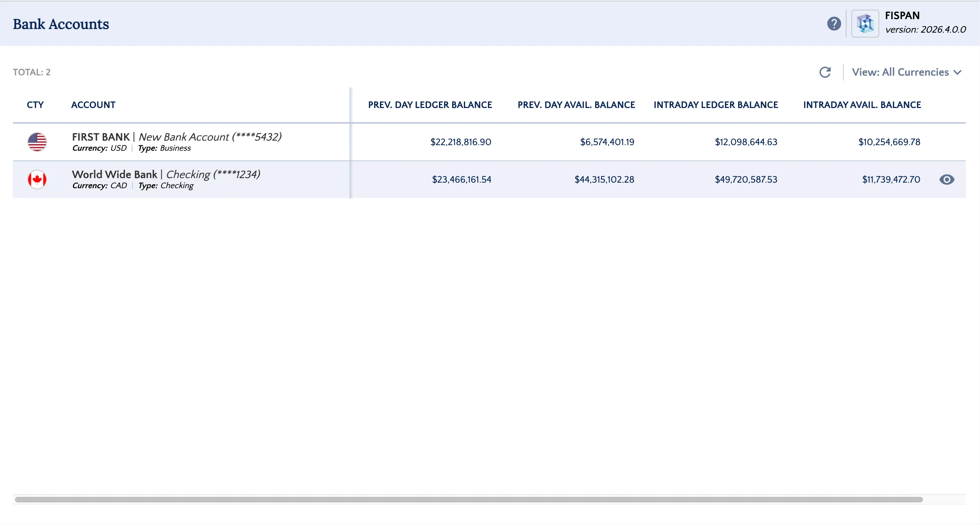Click the US flag icon
The width and height of the screenshot is (980, 525).
tap(37, 142)
